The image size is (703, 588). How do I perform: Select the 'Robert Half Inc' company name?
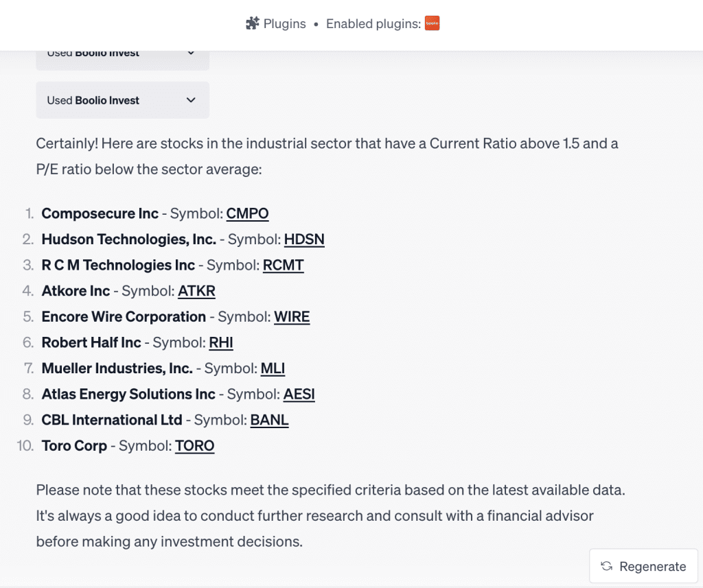tap(91, 342)
